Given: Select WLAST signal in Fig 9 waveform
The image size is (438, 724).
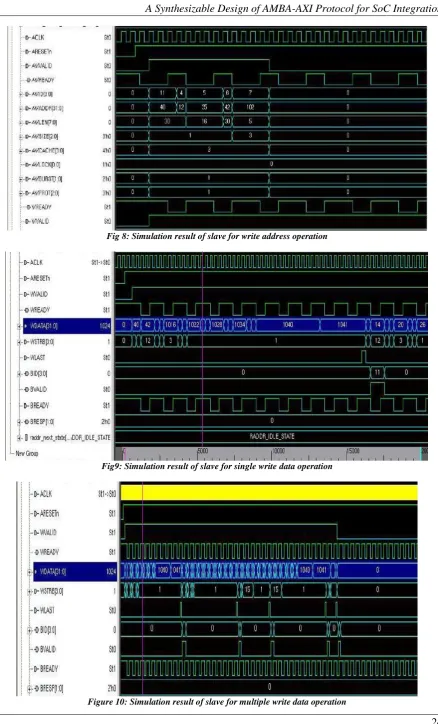Looking at the screenshot, I should point(37,358).
